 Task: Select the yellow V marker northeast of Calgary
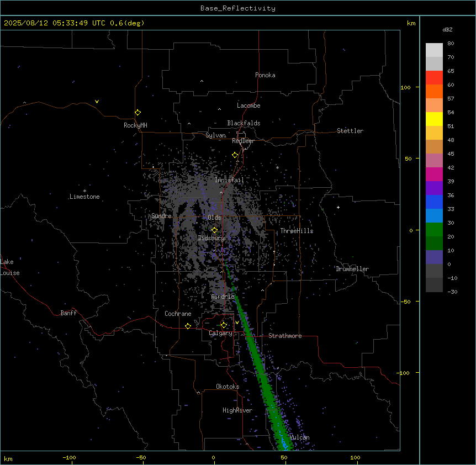pyautogui.click(x=237, y=323)
